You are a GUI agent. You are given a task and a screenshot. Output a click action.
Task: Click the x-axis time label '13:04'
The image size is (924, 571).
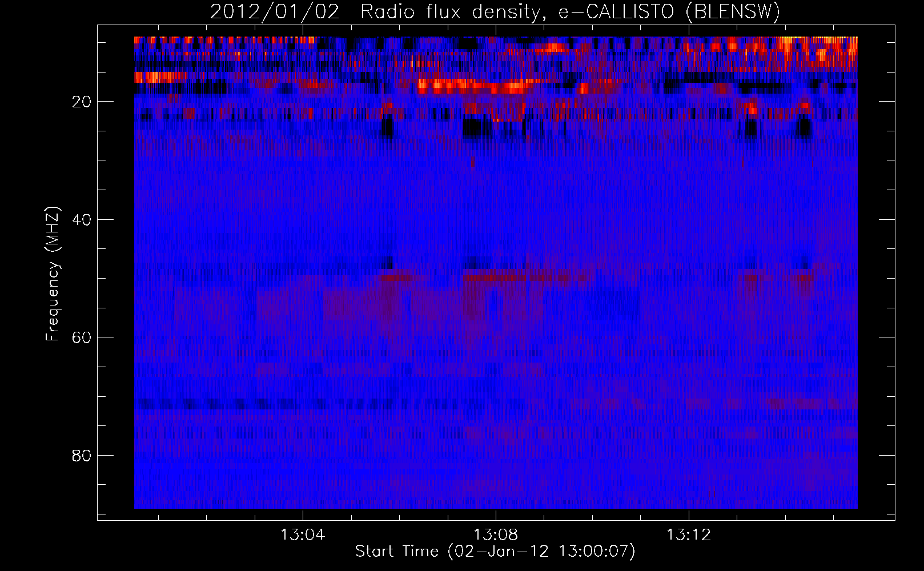tap(303, 534)
